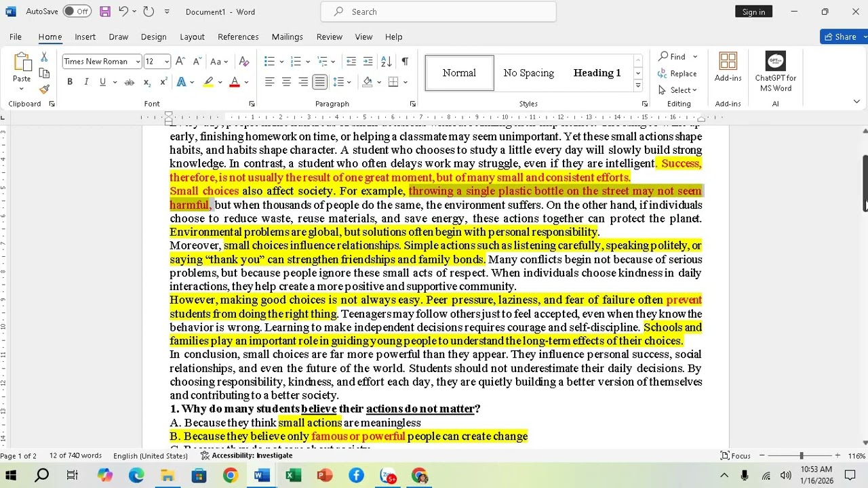The height and width of the screenshot is (488, 868).
Task: Show or hide paragraph marks
Action: [405, 62]
